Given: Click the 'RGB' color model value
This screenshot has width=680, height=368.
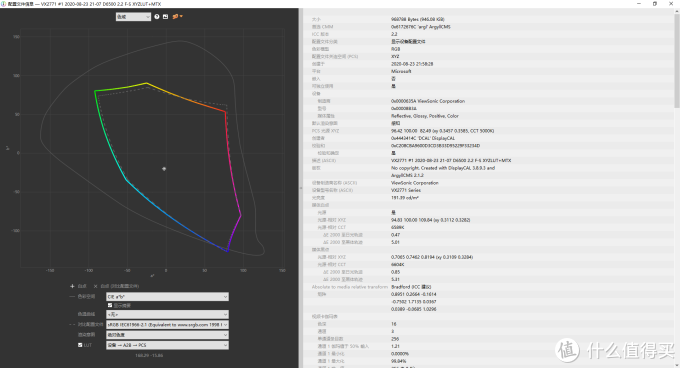Looking at the screenshot, I should [x=395, y=49].
